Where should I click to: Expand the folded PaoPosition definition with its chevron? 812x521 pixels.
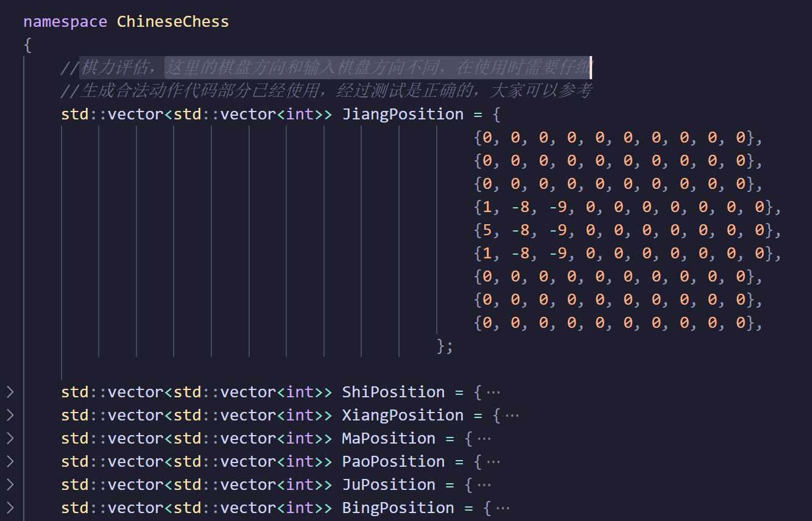point(10,461)
